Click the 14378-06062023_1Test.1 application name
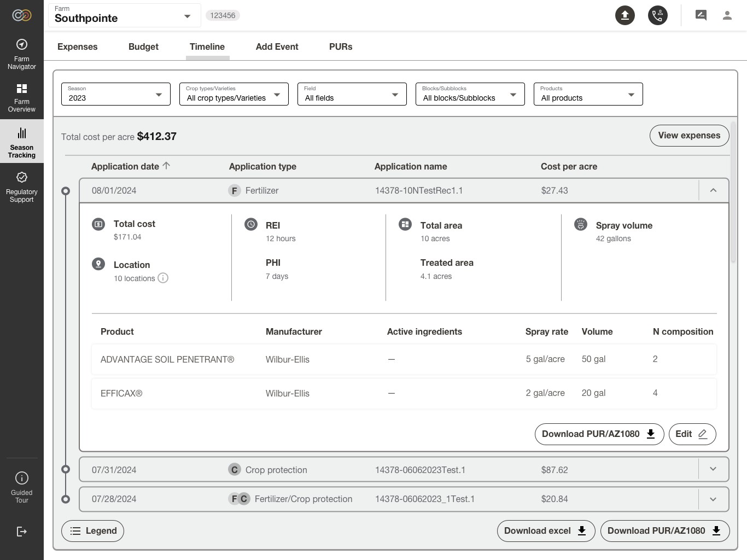This screenshot has height=560, width=747. pyautogui.click(x=425, y=499)
